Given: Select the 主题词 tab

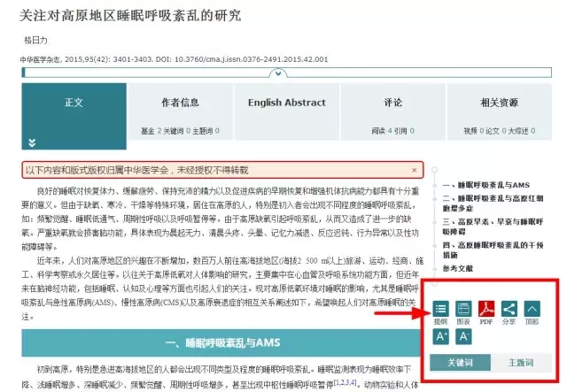Looking at the screenshot, I should [521, 363].
